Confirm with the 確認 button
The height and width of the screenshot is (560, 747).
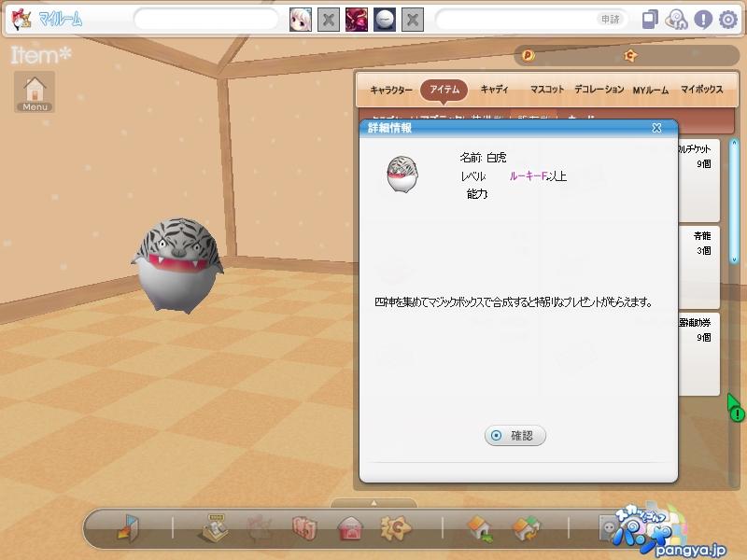coord(515,435)
